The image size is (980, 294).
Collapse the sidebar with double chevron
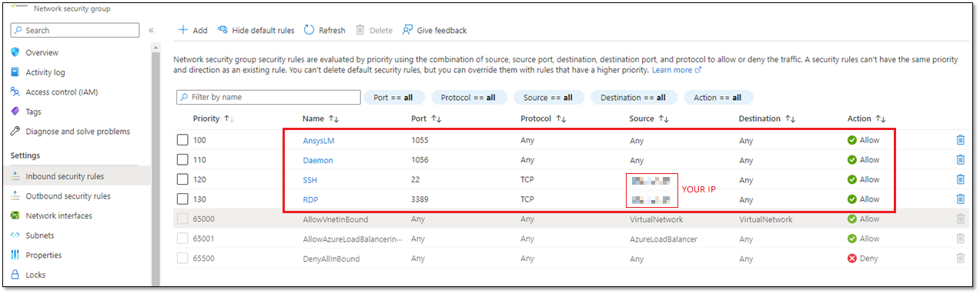tap(152, 30)
